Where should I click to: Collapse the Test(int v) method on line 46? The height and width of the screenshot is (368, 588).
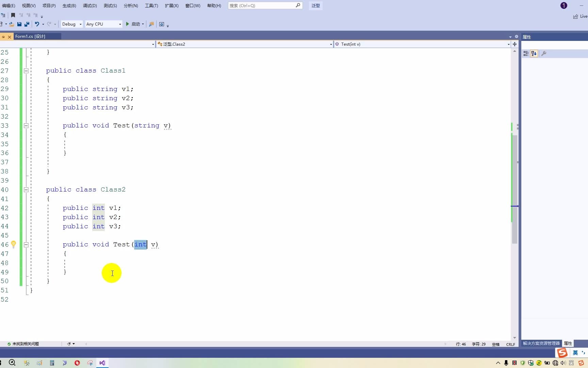click(x=26, y=245)
